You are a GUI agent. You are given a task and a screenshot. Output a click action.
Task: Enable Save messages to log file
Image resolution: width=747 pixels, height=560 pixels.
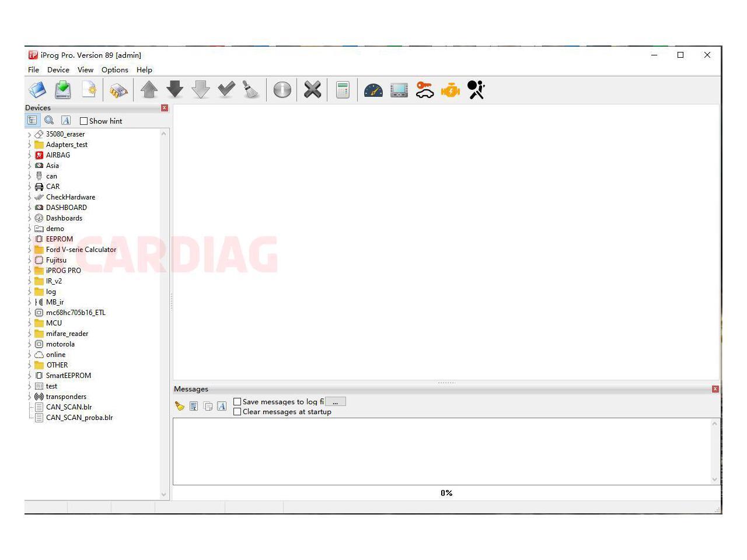(238, 402)
